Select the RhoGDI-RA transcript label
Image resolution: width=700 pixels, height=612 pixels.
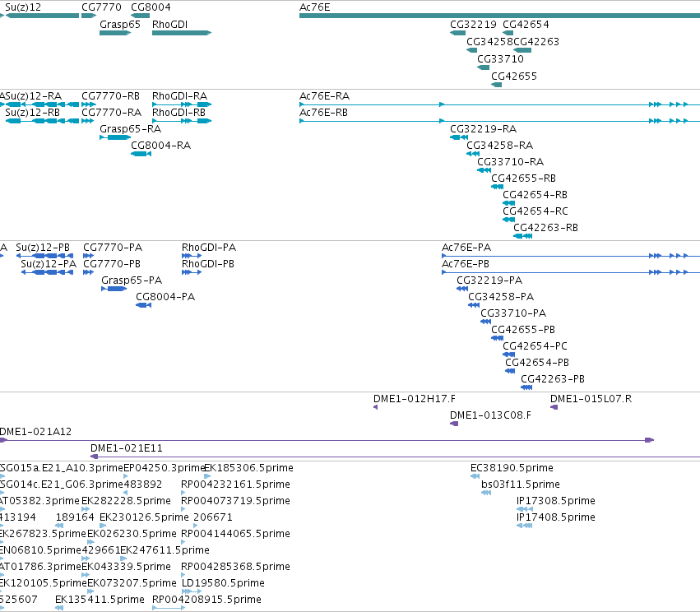(180, 96)
